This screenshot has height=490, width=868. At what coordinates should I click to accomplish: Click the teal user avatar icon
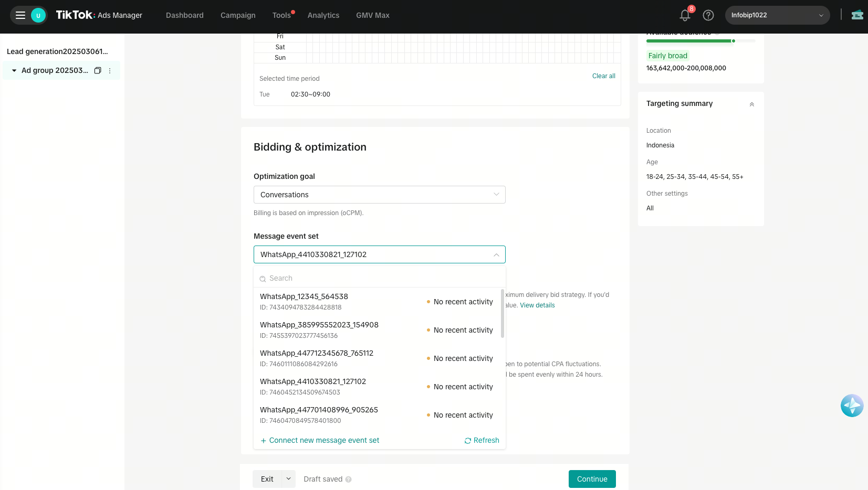(38, 15)
